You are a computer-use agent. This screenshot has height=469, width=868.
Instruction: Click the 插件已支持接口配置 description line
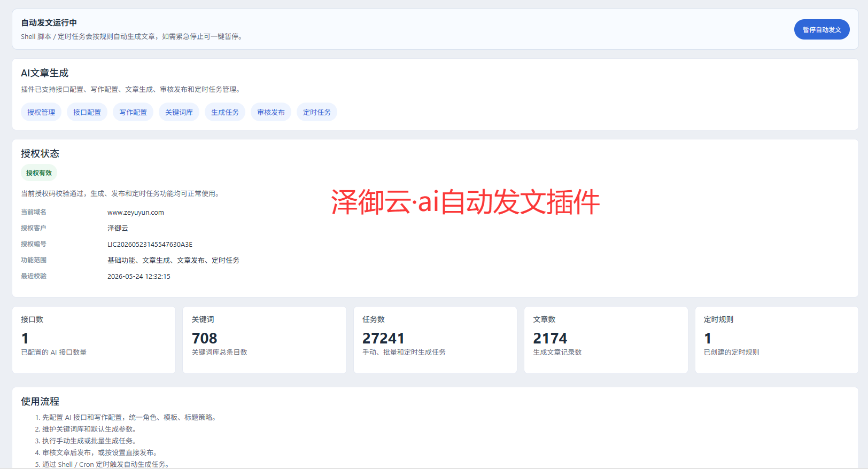point(131,90)
